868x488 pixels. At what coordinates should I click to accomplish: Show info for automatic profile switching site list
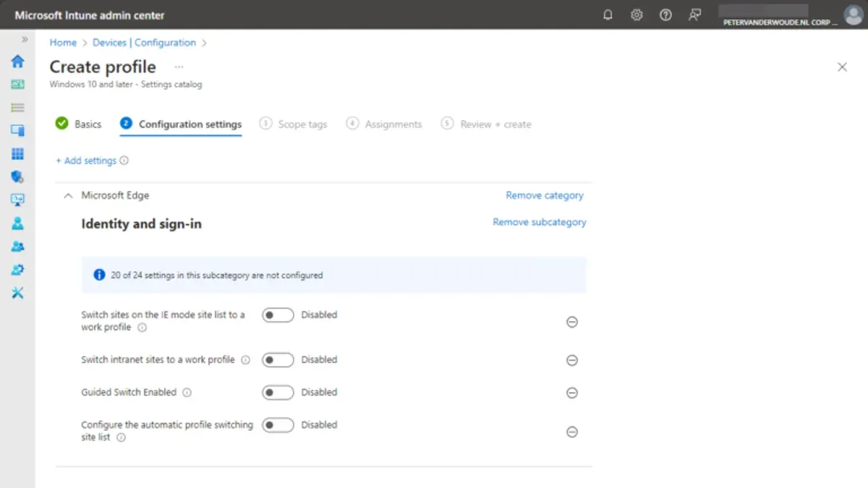click(x=121, y=437)
